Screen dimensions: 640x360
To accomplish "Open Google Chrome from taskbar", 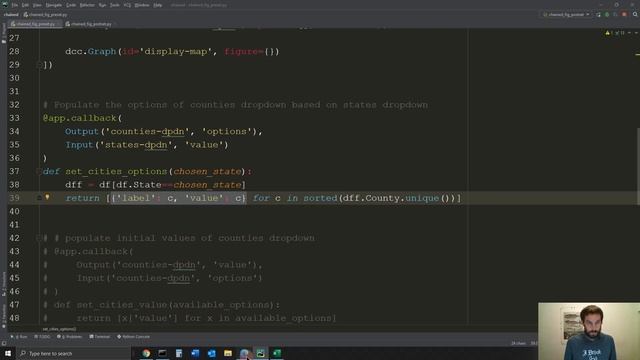I will 146,353.
